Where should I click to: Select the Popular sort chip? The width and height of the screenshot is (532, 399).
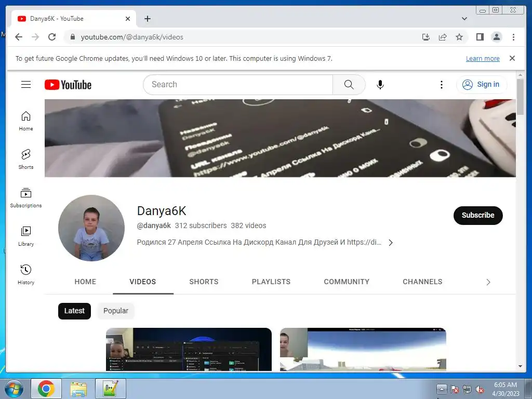116,311
